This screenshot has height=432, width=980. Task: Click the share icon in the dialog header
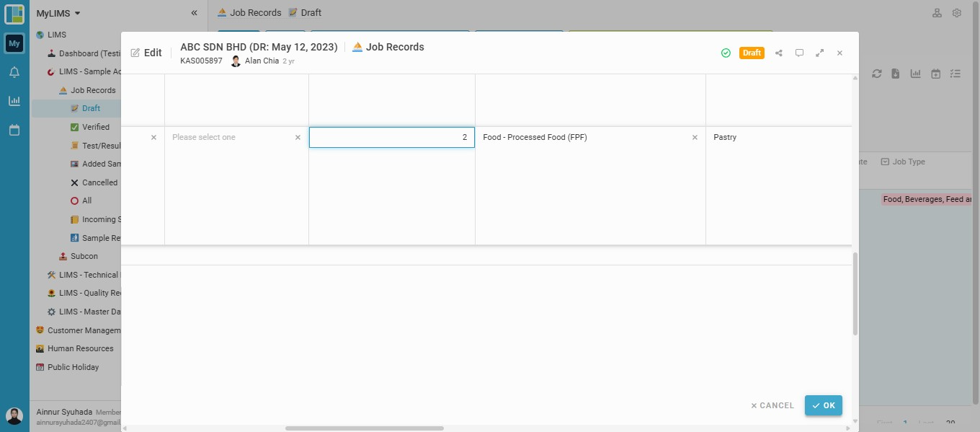(779, 53)
